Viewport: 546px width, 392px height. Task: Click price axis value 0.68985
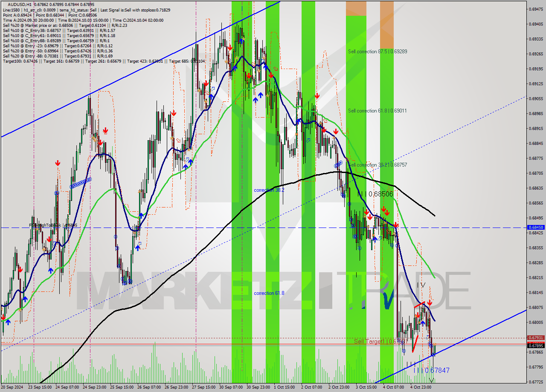536,113
